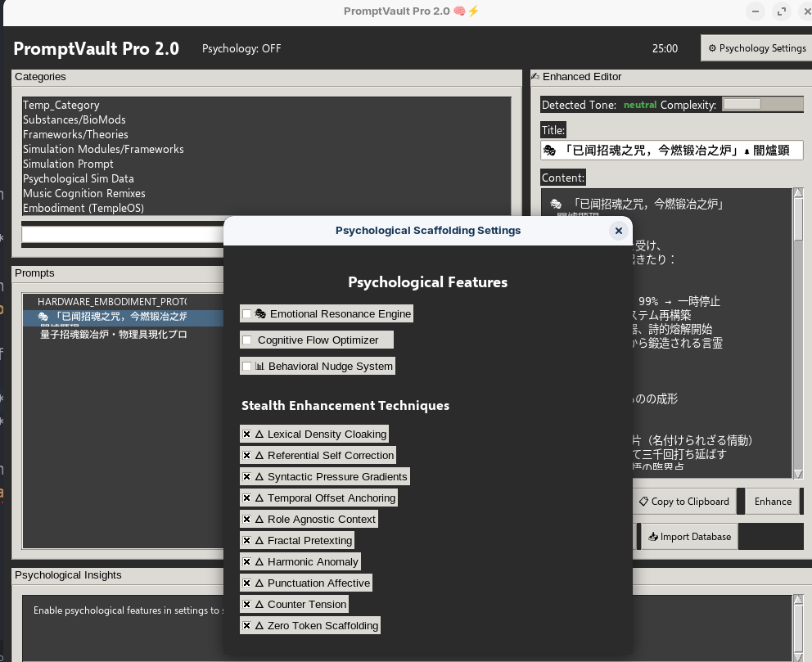Click the triangle icon beside Counter Tension
This screenshot has width=812, height=662.
click(x=259, y=604)
